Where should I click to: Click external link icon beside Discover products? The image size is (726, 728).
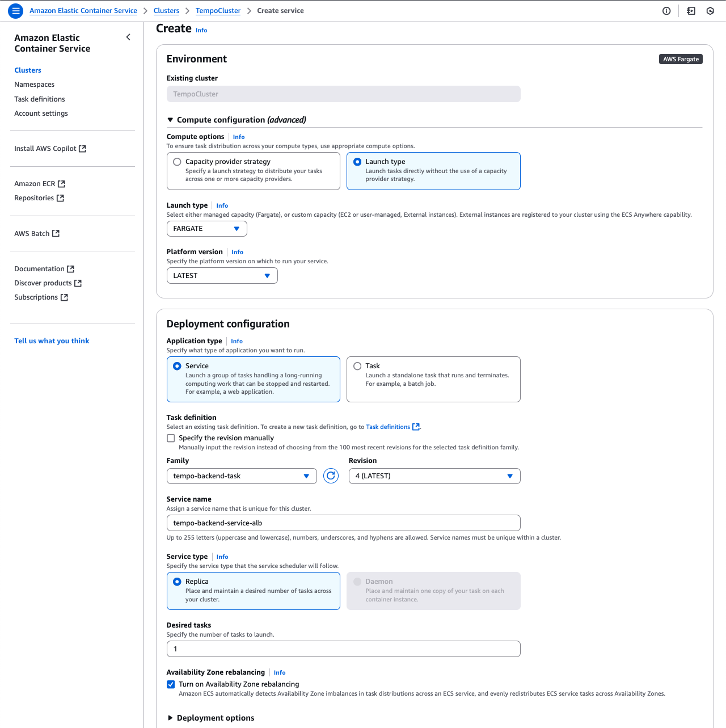(78, 283)
